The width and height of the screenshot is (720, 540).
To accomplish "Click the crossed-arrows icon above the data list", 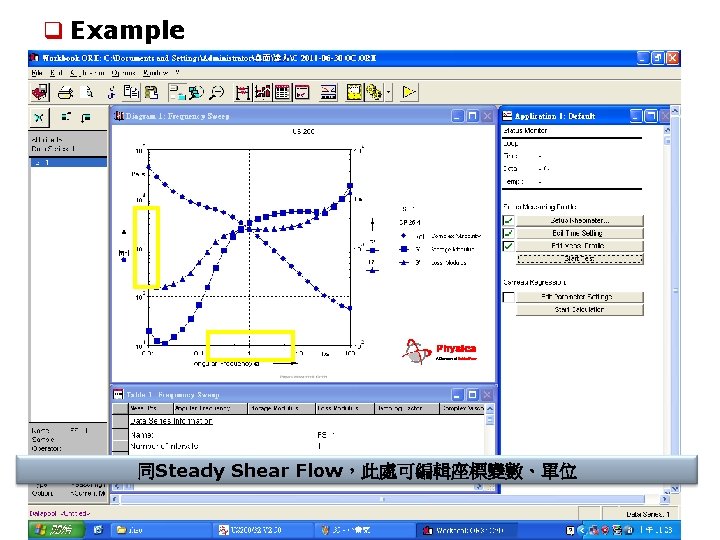I will 39,118.
